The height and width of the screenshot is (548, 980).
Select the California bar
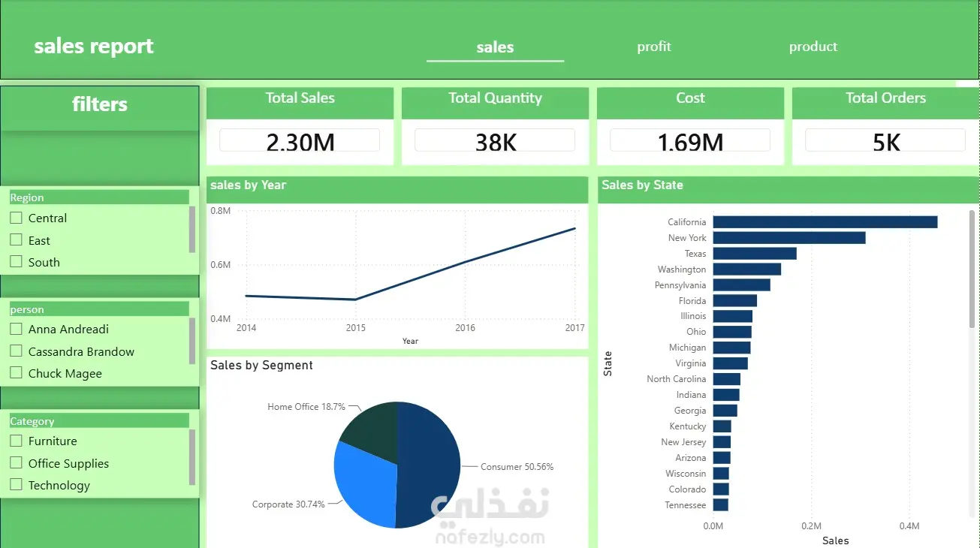click(x=825, y=222)
